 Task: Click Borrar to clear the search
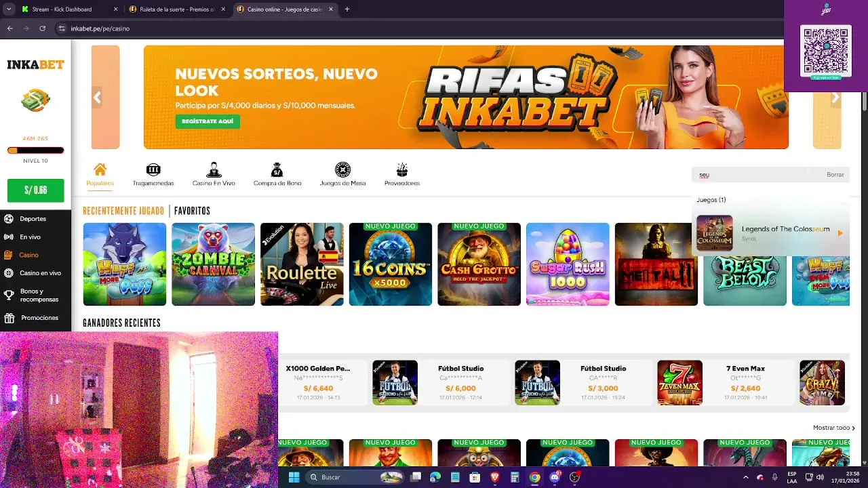coord(835,175)
